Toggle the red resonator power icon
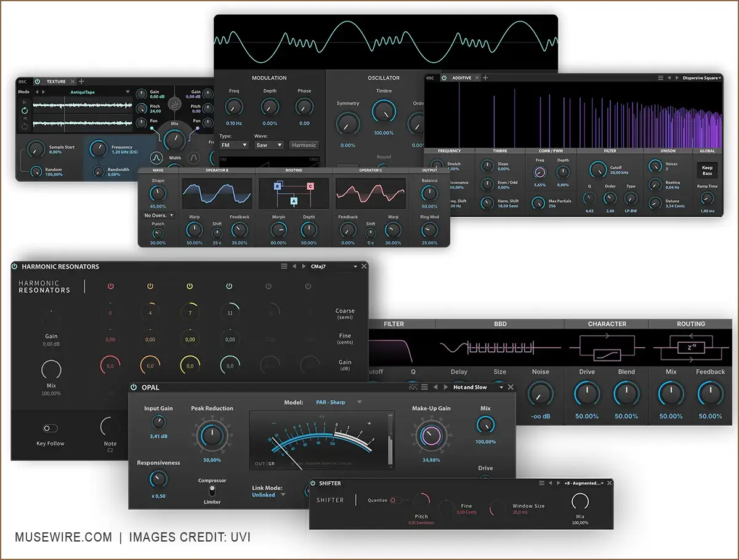739x560 pixels. tap(111, 286)
